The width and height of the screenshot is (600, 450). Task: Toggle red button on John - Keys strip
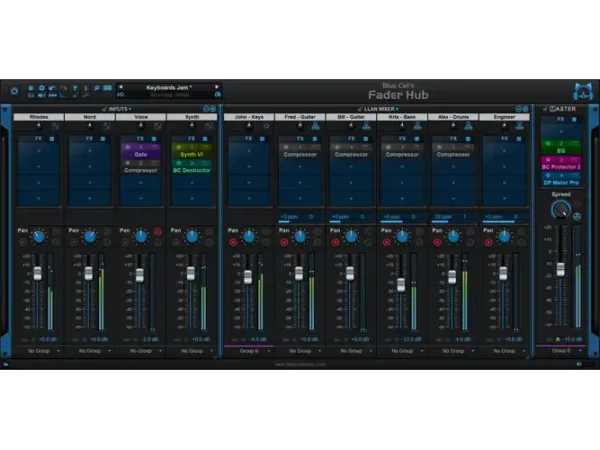(233, 242)
